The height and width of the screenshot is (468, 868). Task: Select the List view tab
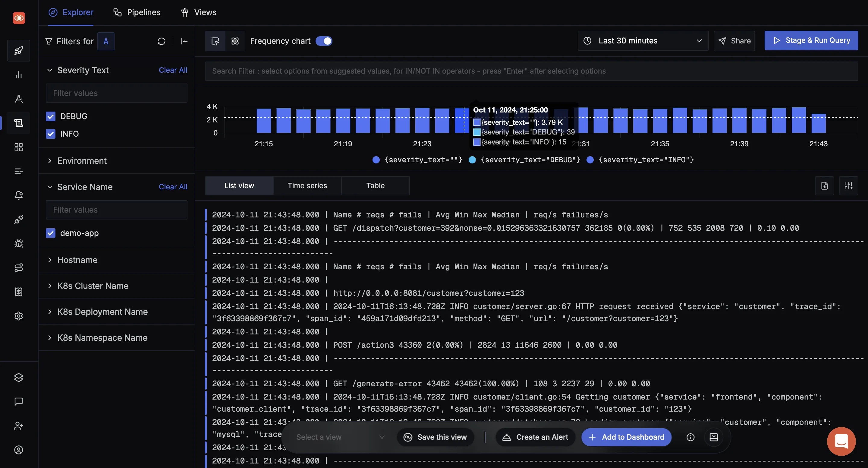coord(239,186)
